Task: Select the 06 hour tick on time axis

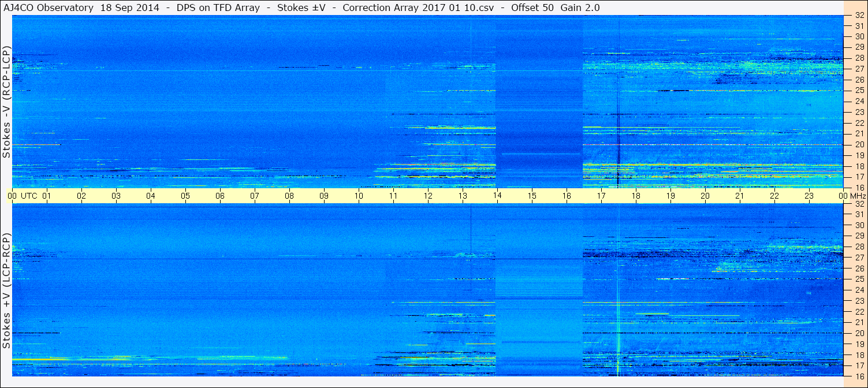Action: click(x=220, y=196)
